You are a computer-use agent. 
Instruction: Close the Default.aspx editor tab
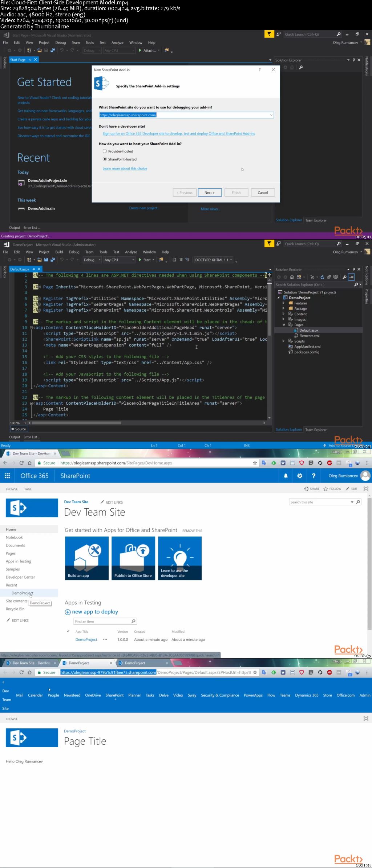point(39,269)
